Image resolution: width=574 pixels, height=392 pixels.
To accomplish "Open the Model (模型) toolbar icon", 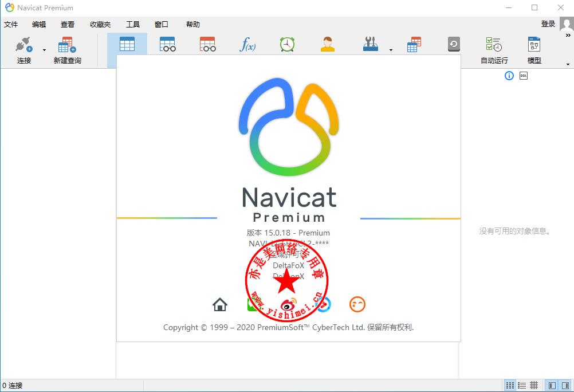I will tap(534, 50).
